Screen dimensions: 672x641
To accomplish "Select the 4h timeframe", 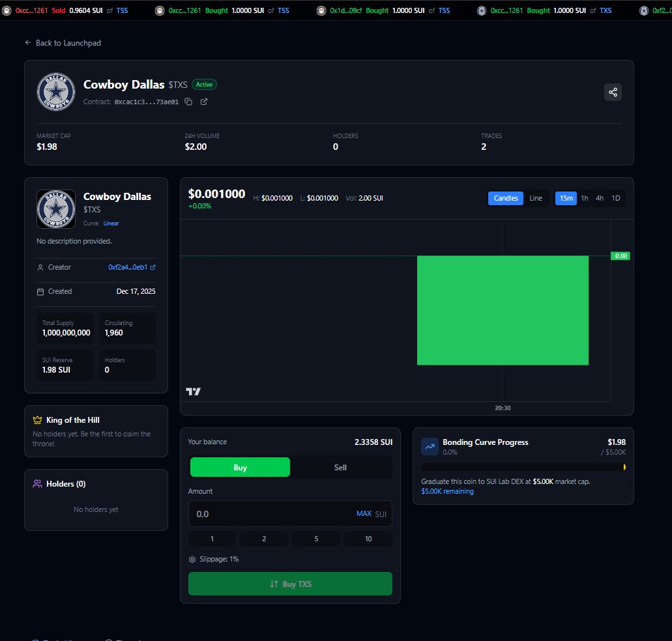I will 600,198.
